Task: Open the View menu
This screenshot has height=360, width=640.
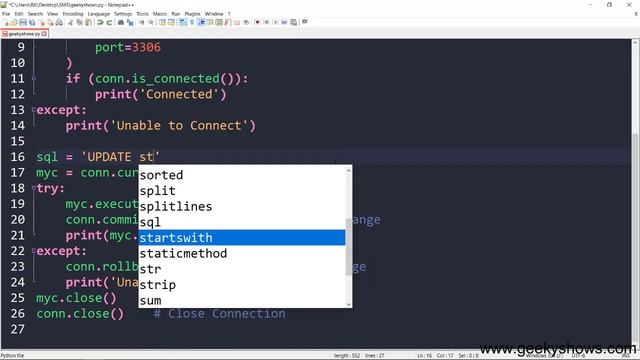Action: click(x=53, y=14)
